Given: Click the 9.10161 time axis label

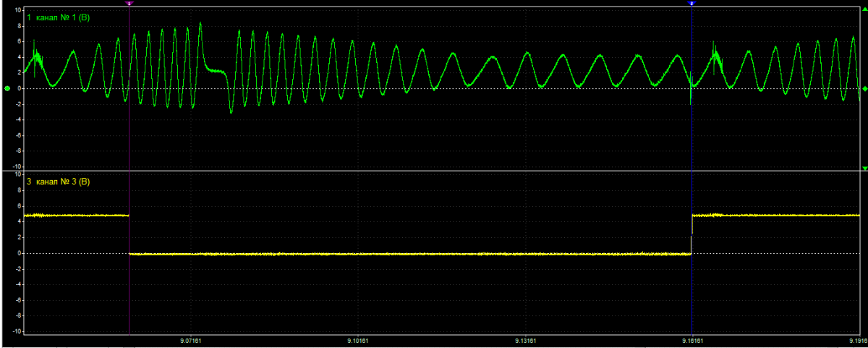Looking at the screenshot, I should [357, 339].
